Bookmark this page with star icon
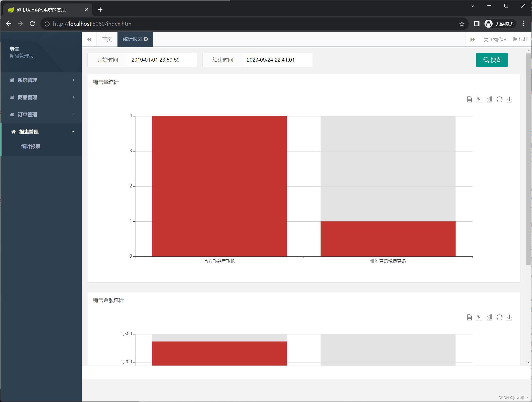This screenshot has height=402, width=532. pyautogui.click(x=462, y=24)
